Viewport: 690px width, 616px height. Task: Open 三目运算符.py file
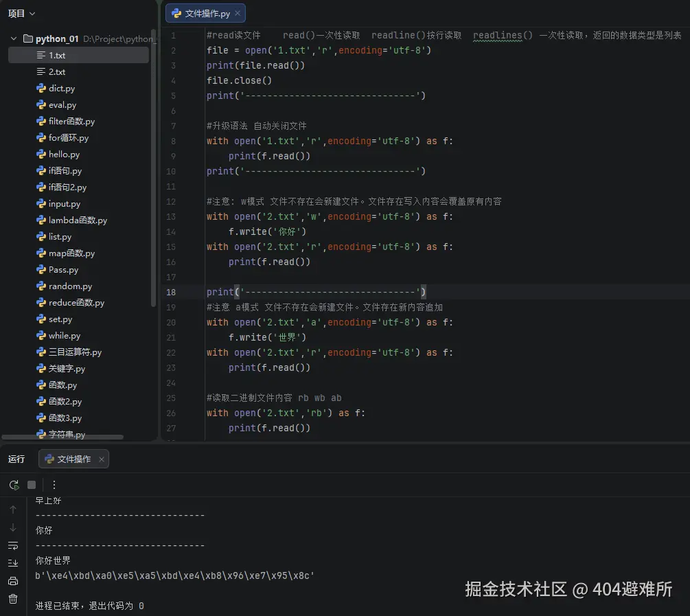76,352
